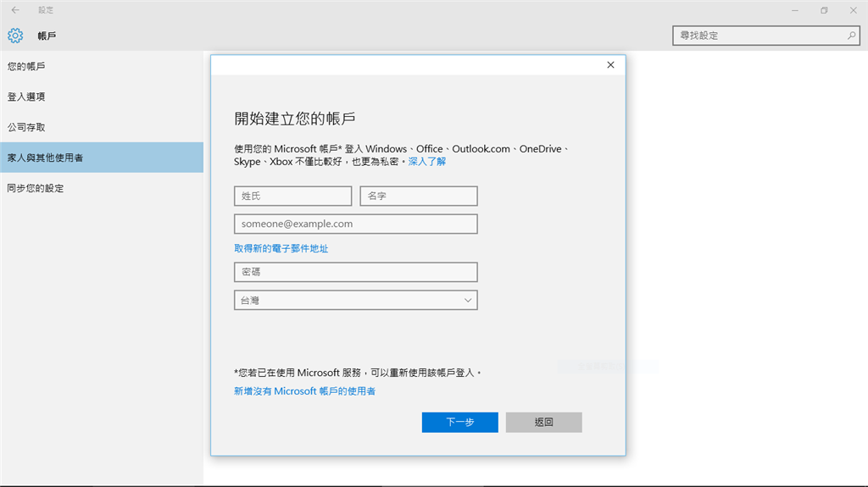Image resolution: width=868 pixels, height=487 pixels.
Task: Restore down the Settings window
Action: click(x=824, y=10)
